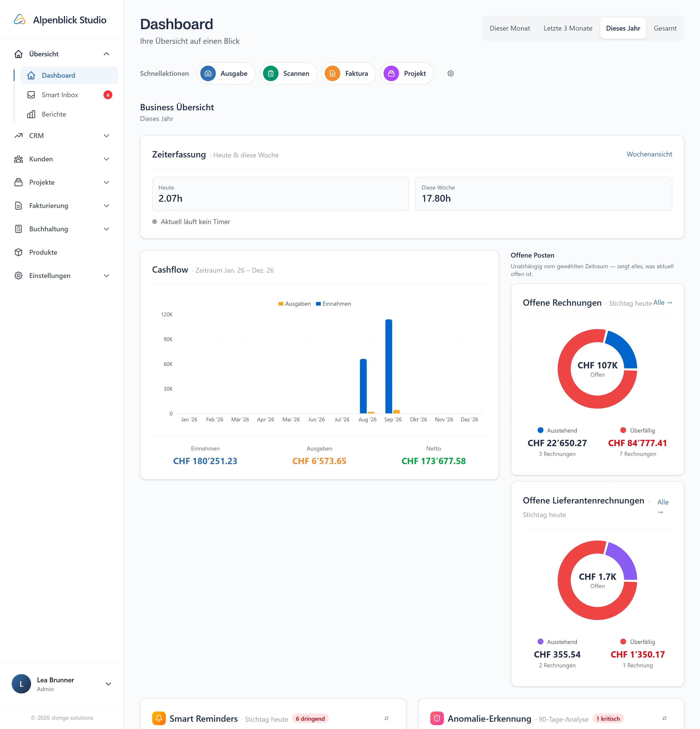Expand the Einstellungen menu chevron

[106, 276]
